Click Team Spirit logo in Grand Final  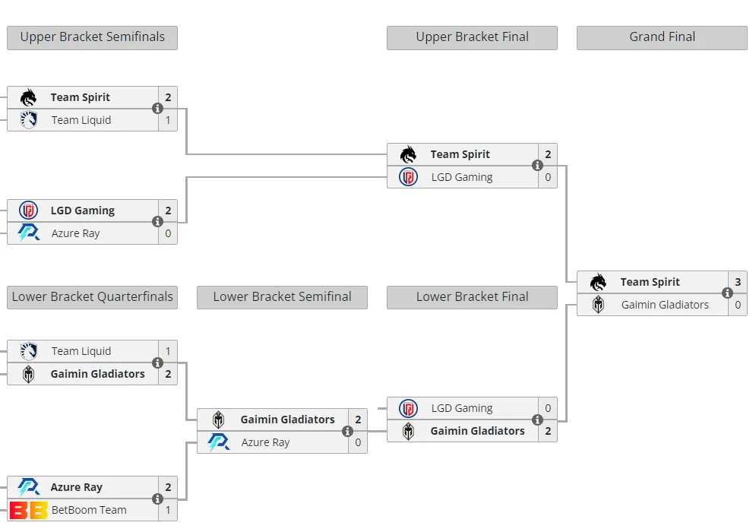pyautogui.click(x=598, y=282)
